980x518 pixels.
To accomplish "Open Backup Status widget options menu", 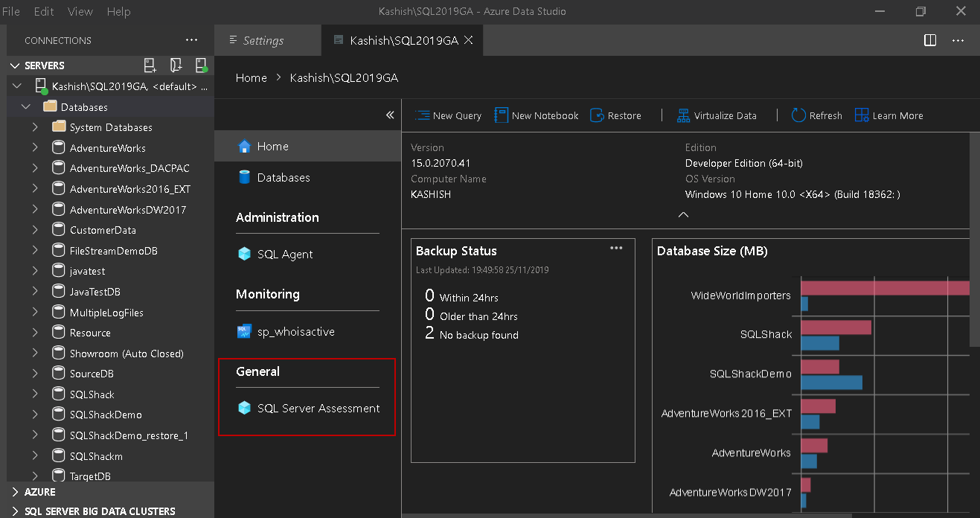I will 616,249.
